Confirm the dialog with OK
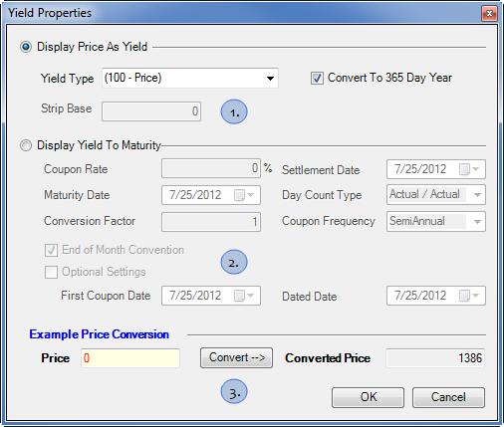 pyautogui.click(x=368, y=397)
